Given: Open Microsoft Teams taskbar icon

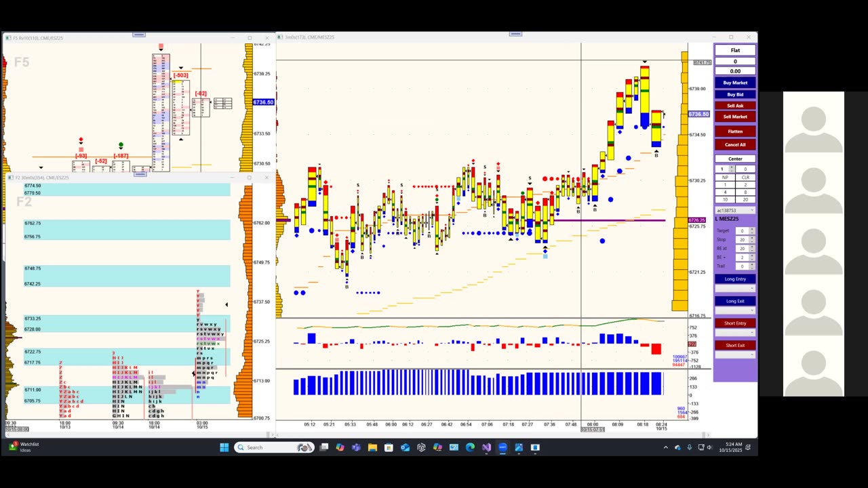Looking at the screenshot, I should (x=356, y=447).
